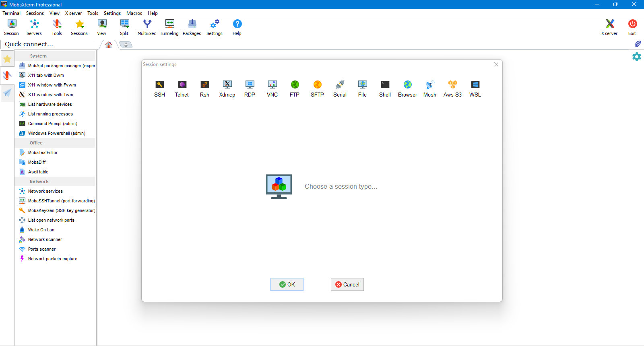Viewport: 644px width, 346px height.
Task: Launch MultiExec from the toolbar
Action: coord(147,27)
